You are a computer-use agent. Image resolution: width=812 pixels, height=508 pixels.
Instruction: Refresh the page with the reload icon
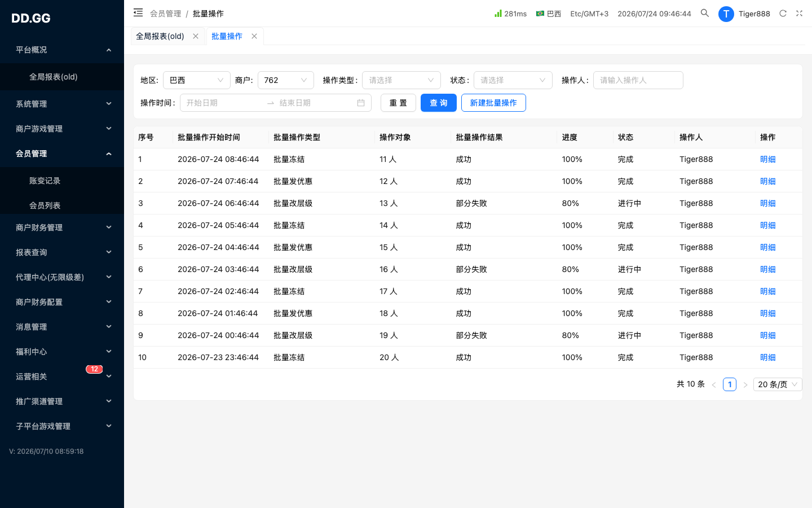[783, 13]
